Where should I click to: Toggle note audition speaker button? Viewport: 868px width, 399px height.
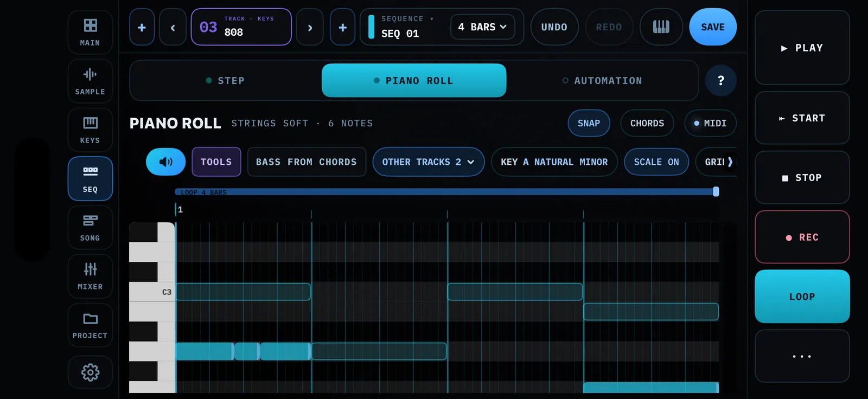tap(165, 162)
